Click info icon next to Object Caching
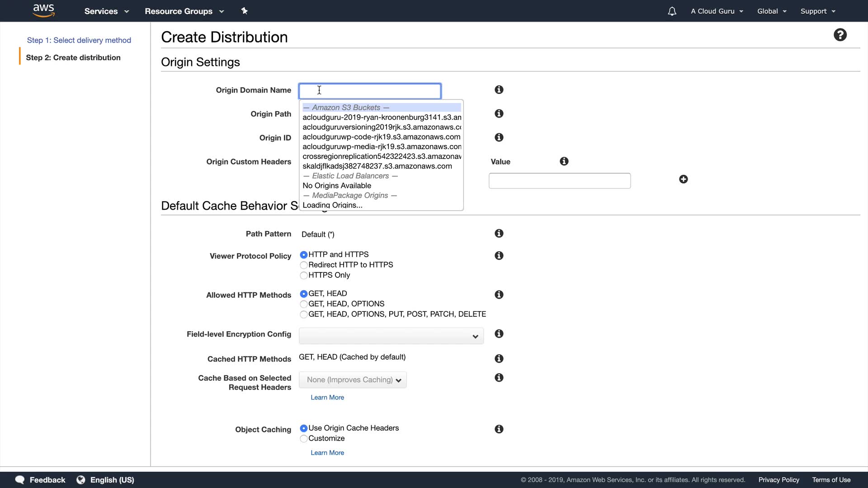 tap(499, 429)
